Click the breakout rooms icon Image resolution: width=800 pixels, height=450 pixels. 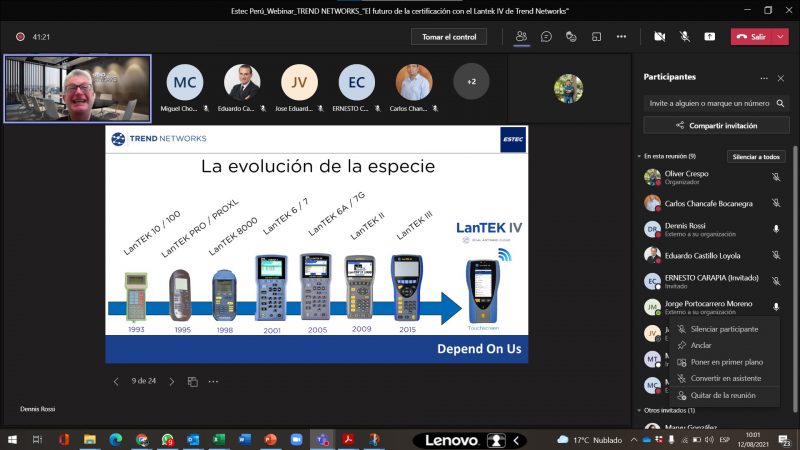click(596, 36)
